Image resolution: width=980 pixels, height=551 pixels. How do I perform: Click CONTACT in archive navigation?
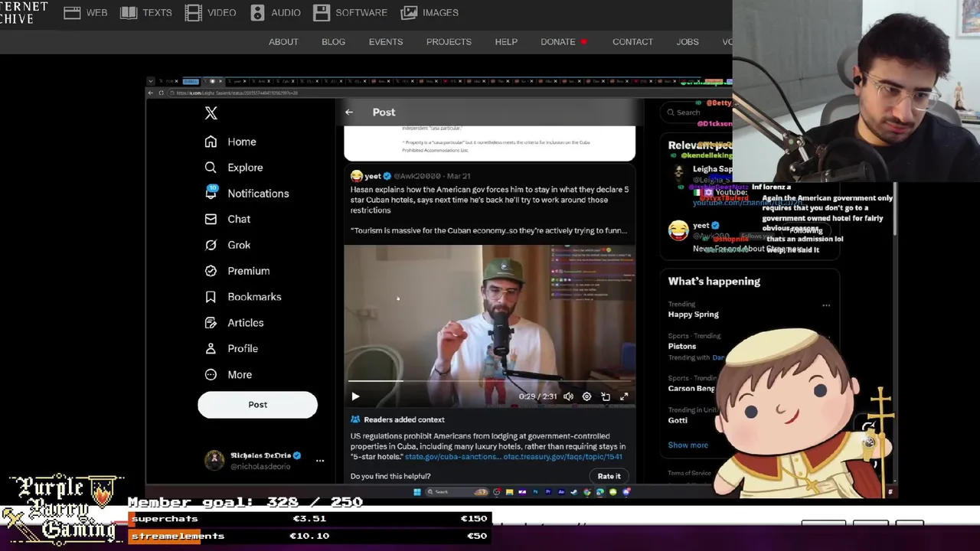632,42
